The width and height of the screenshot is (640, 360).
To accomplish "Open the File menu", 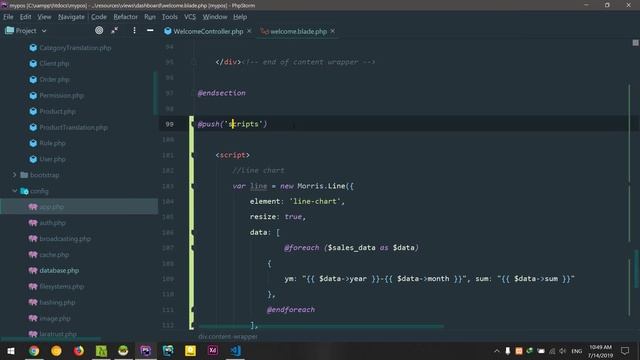I will click(8, 17).
